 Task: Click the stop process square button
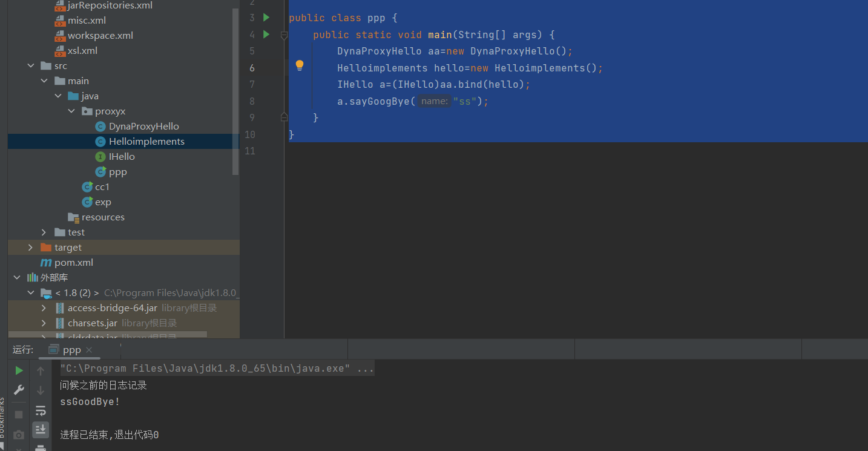(x=19, y=415)
